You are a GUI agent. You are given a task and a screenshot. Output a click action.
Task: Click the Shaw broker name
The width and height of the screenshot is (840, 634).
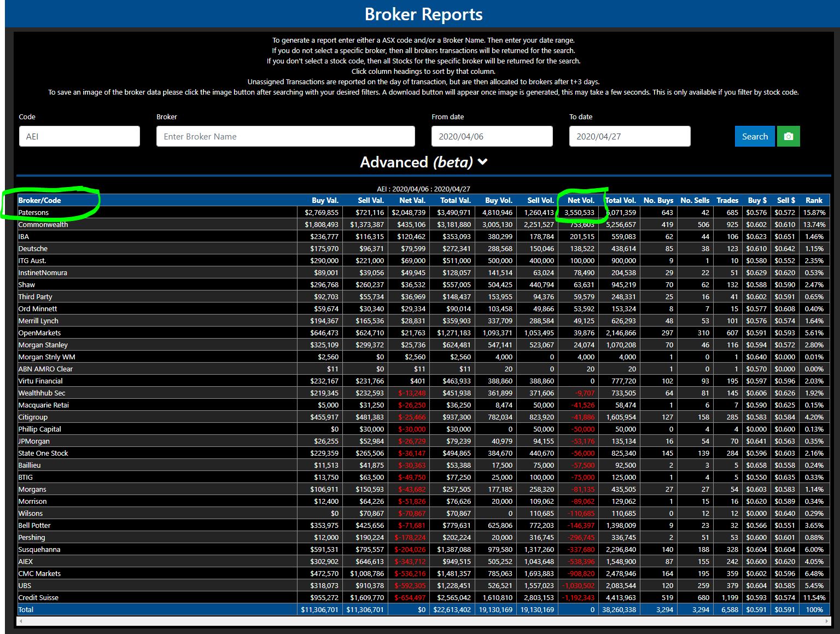pyautogui.click(x=26, y=284)
